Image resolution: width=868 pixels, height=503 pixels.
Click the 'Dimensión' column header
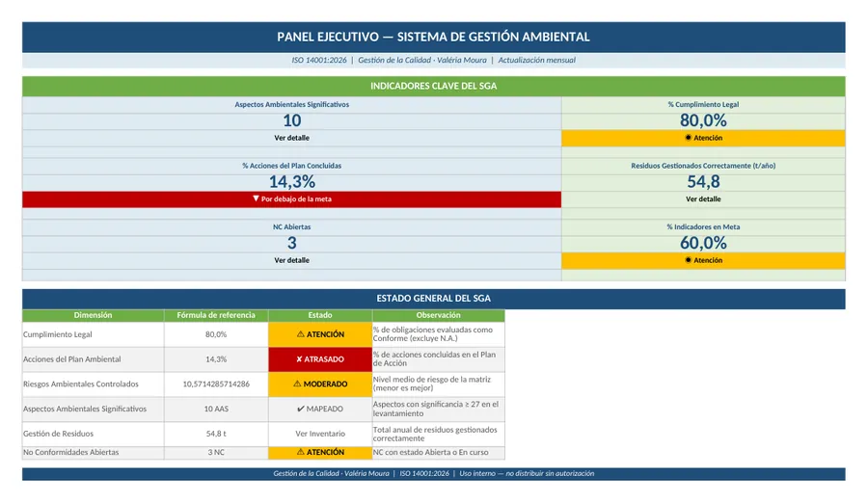[x=93, y=315]
